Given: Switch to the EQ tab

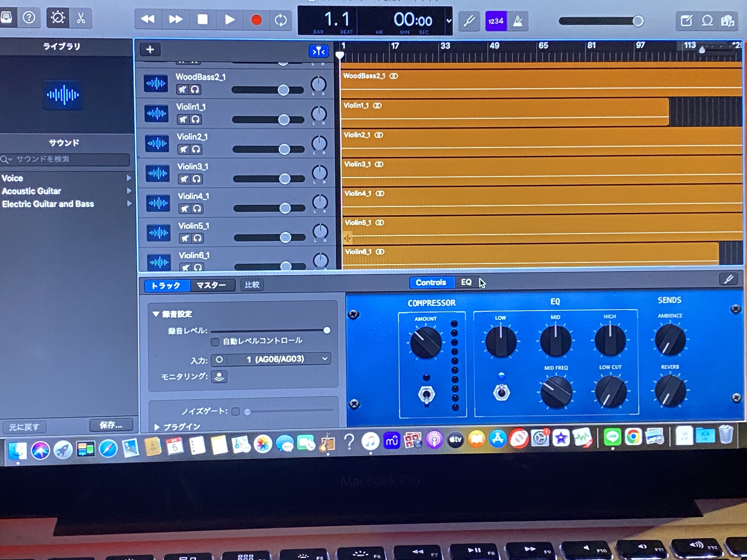Looking at the screenshot, I should click(x=466, y=282).
